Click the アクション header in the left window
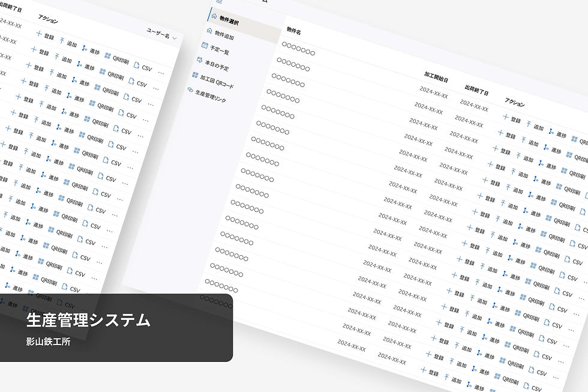This screenshot has height=392, width=588. click(48, 19)
